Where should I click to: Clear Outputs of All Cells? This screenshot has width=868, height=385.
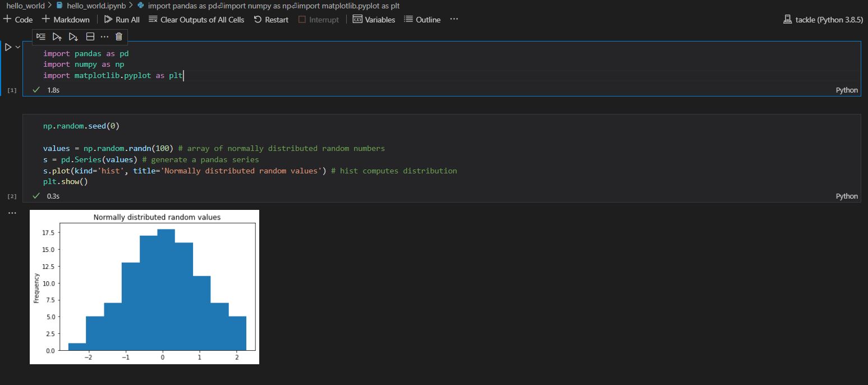tap(196, 20)
